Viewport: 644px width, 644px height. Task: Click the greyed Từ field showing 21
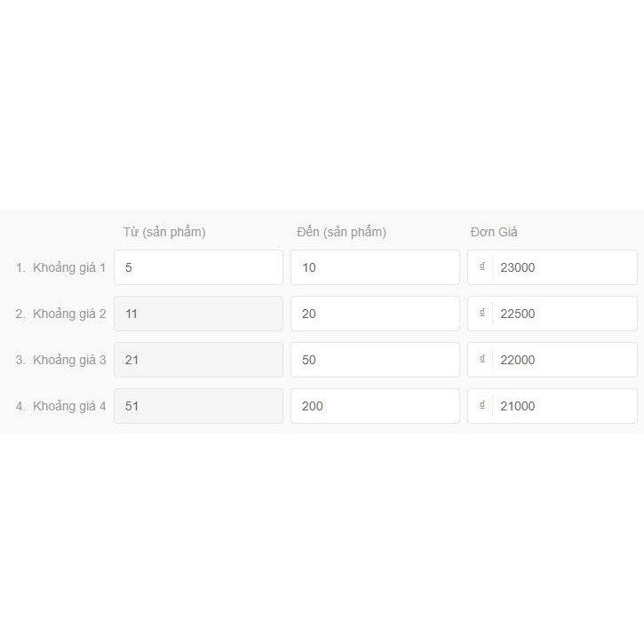198,360
